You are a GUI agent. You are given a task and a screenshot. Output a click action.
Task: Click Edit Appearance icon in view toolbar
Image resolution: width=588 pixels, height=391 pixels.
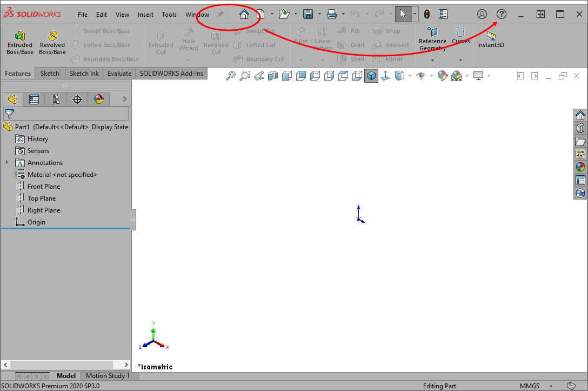(x=443, y=76)
